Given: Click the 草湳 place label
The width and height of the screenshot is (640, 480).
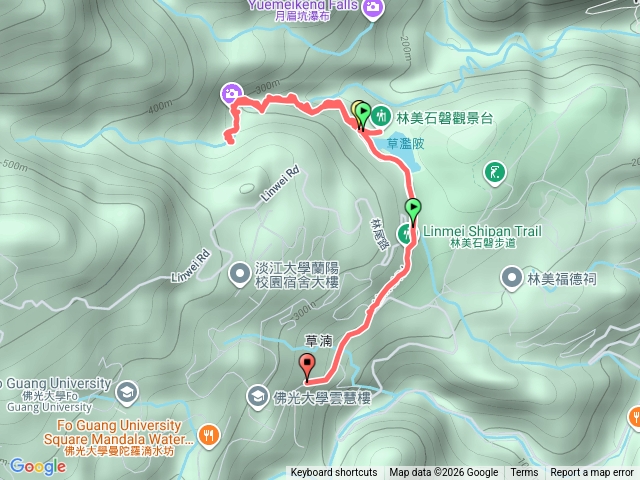Looking at the screenshot, I should 319,341.
